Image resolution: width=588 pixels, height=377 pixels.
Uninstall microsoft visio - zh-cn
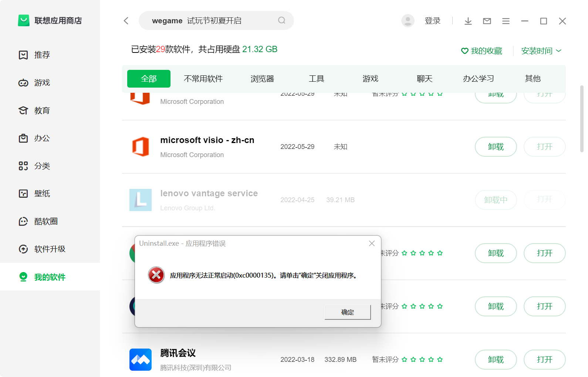click(496, 147)
